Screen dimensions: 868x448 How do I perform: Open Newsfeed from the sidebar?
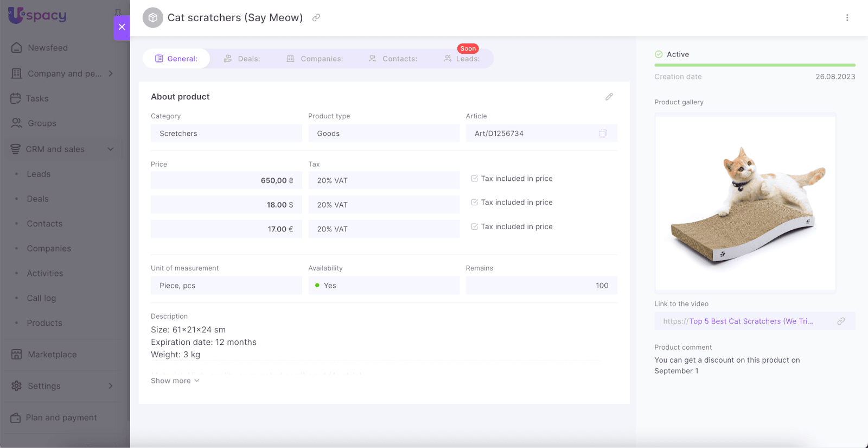click(x=48, y=48)
